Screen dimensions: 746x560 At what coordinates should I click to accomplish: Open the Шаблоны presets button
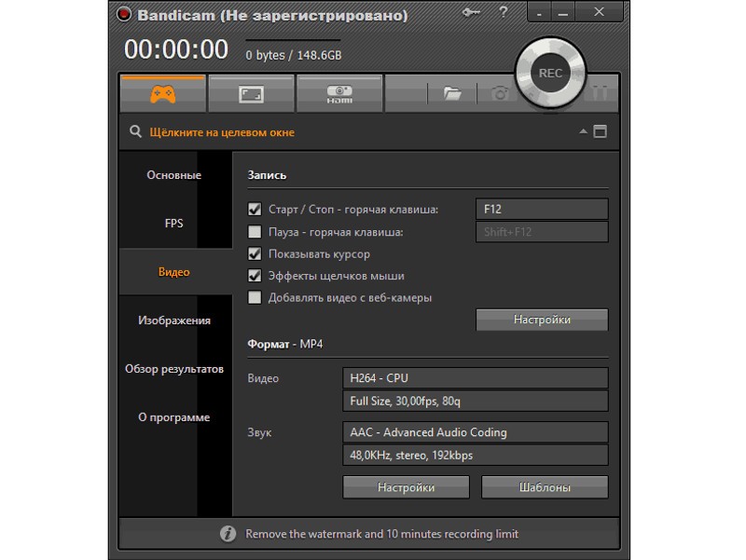(545, 487)
